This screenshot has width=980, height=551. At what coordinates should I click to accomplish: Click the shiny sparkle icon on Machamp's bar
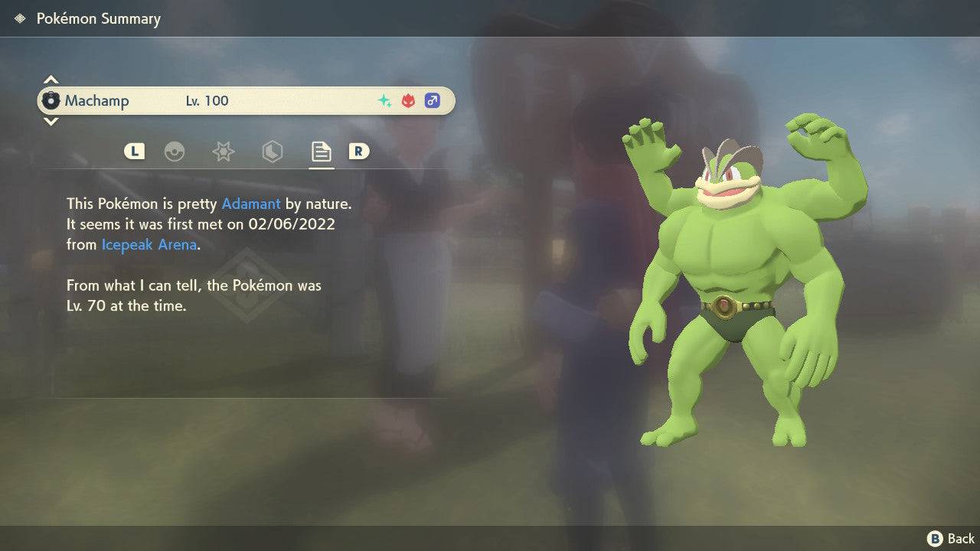point(384,101)
